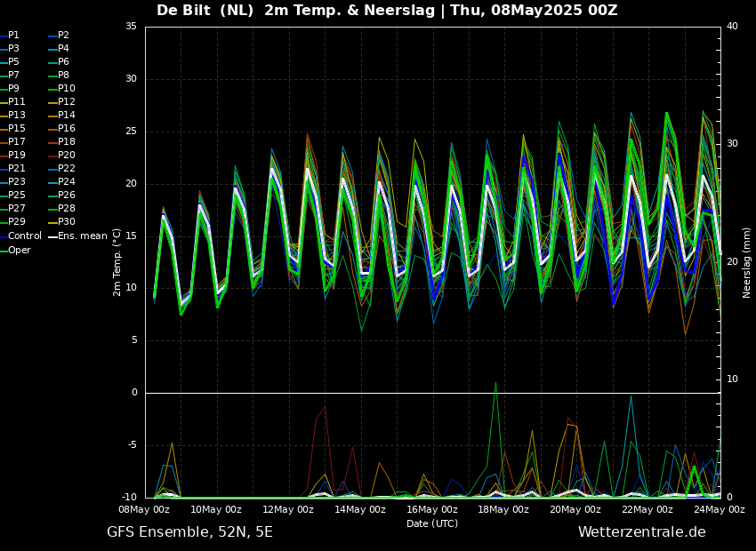Viewport: 756px width, 551px height.
Task: Select the P2 legend entry
Action: pos(63,36)
